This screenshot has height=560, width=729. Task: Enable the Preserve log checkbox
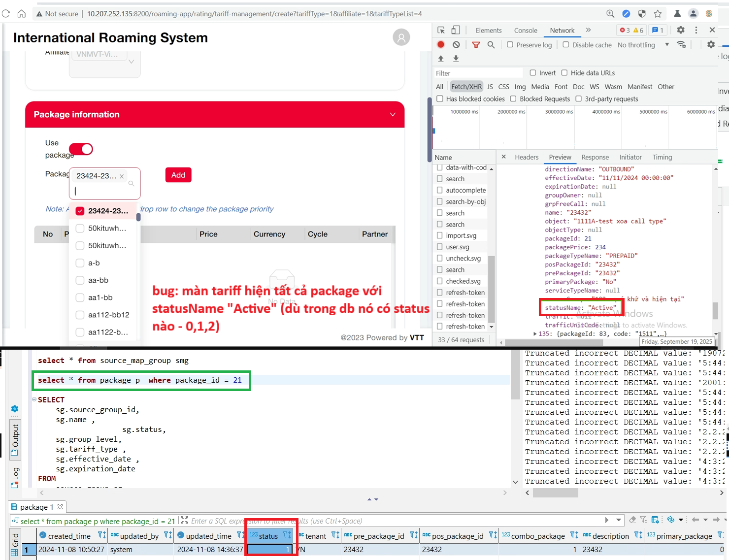[510, 45]
